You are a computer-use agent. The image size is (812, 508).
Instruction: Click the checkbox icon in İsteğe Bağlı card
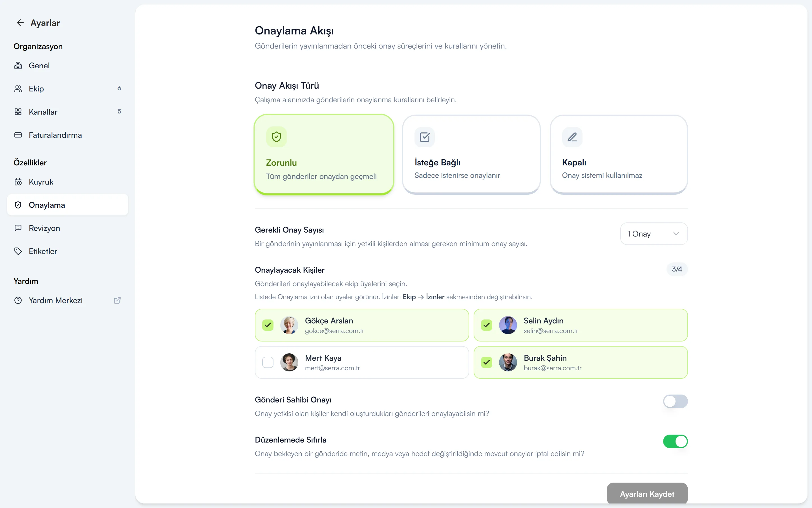(x=424, y=137)
